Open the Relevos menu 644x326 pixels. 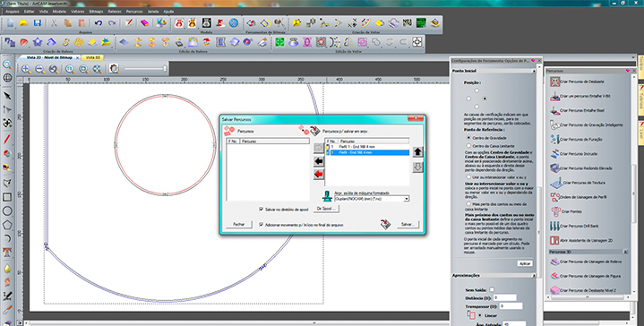(115, 12)
